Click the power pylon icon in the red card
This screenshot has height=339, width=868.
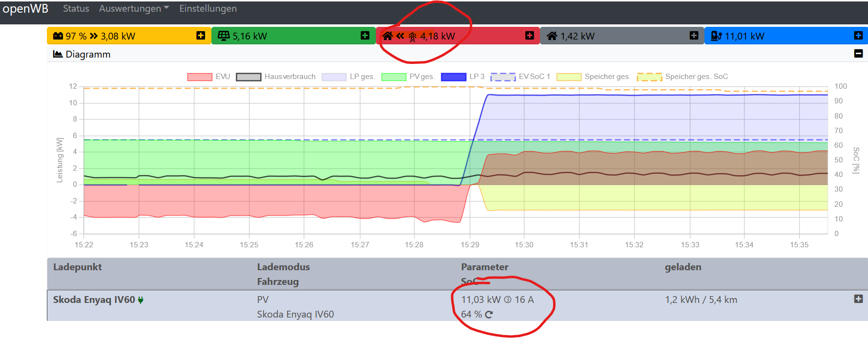tap(413, 37)
